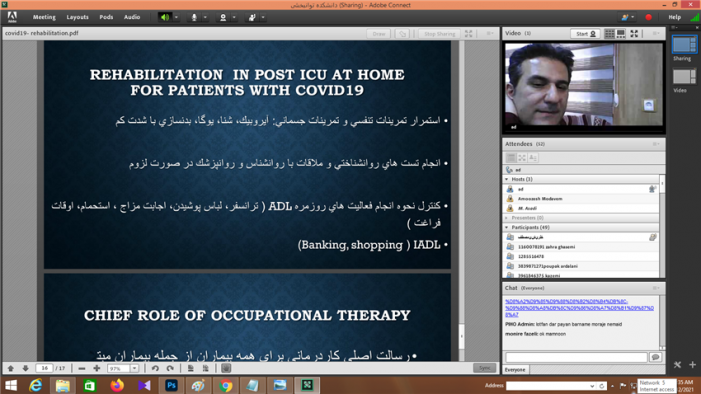Click the send chat message icon
This screenshot has height=394, width=701.
(655, 357)
